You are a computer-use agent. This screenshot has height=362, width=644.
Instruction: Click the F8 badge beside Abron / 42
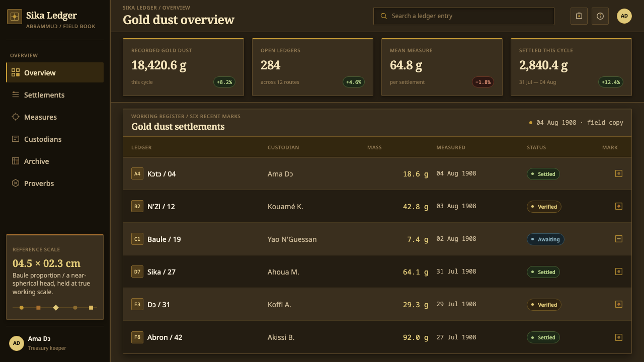pyautogui.click(x=137, y=337)
